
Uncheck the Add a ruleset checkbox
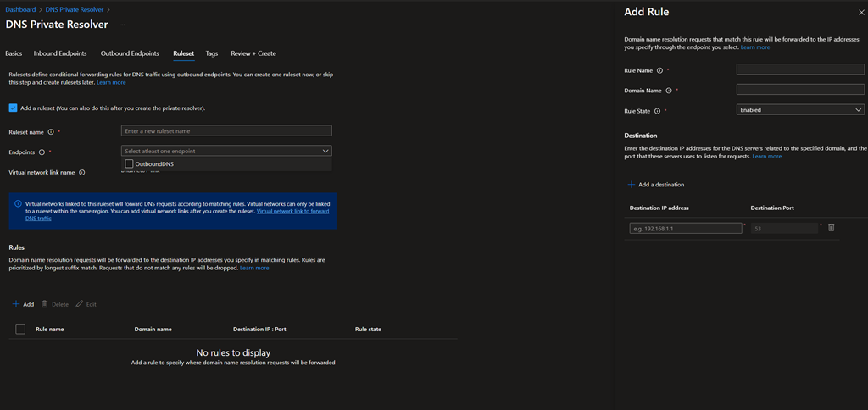click(x=13, y=108)
